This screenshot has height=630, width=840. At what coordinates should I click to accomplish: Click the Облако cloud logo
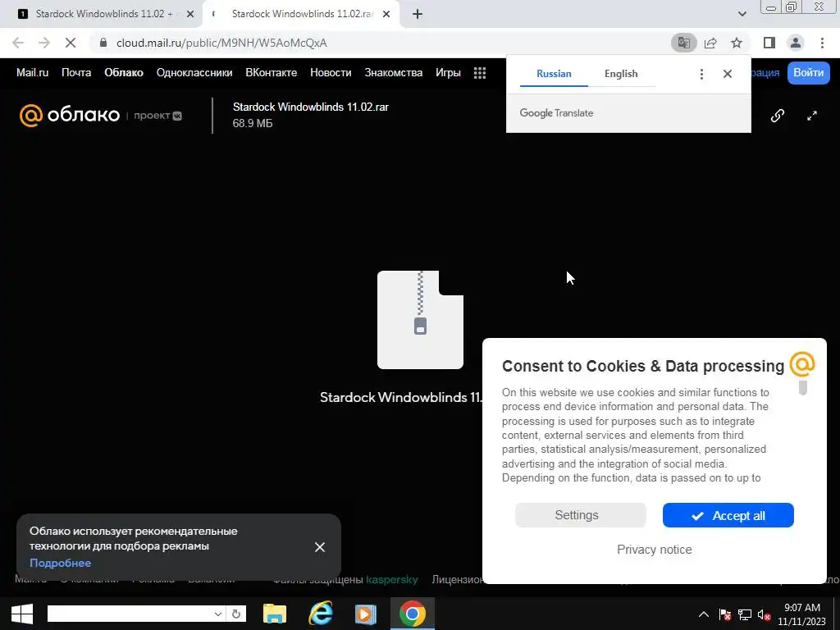click(70, 115)
